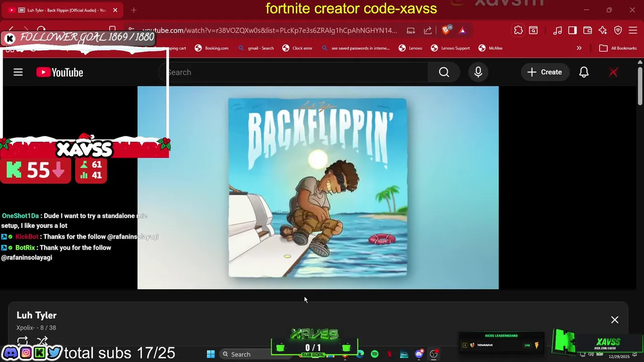This screenshot has width=644, height=362.
Task: Open the browser main menu icon
Action: pyautogui.click(x=633, y=30)
